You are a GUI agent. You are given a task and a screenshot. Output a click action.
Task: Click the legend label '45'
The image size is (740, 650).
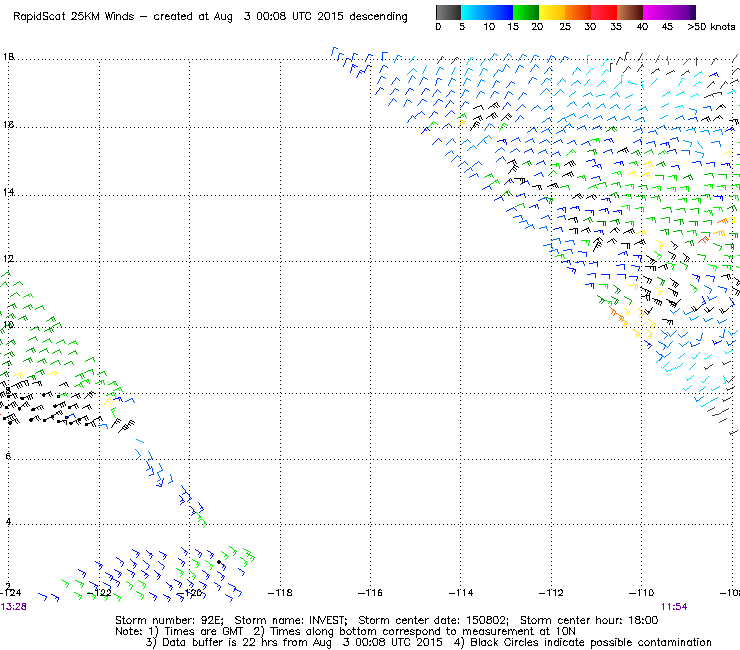(x=667, y=27)
